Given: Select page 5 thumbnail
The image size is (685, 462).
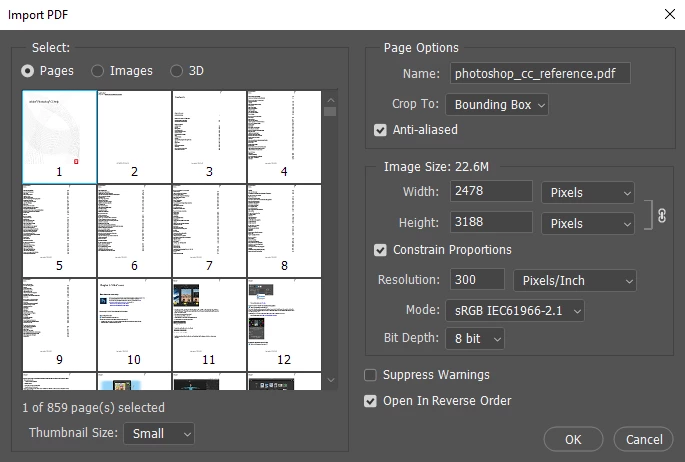Looking at the screenshot, I should click(59, 231).
